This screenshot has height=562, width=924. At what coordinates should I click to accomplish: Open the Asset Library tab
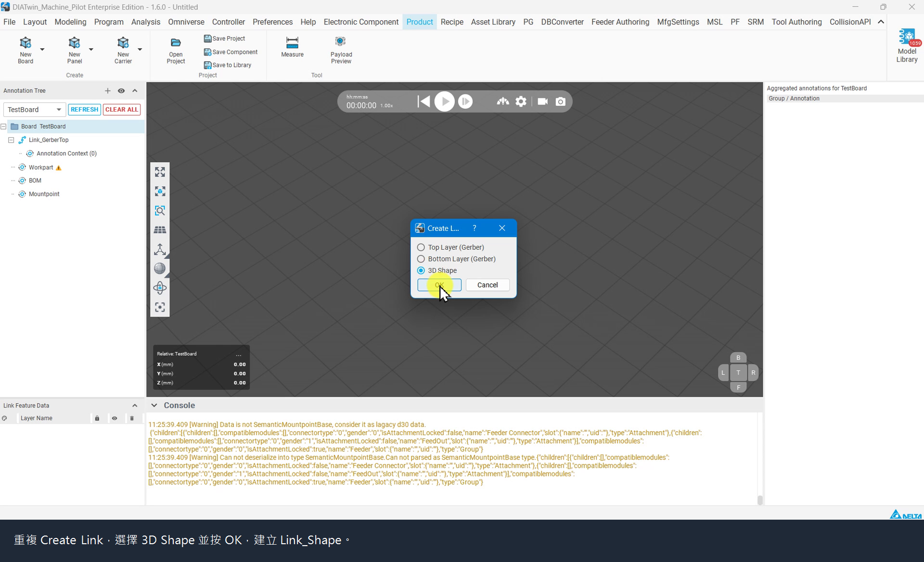[493, 22]
